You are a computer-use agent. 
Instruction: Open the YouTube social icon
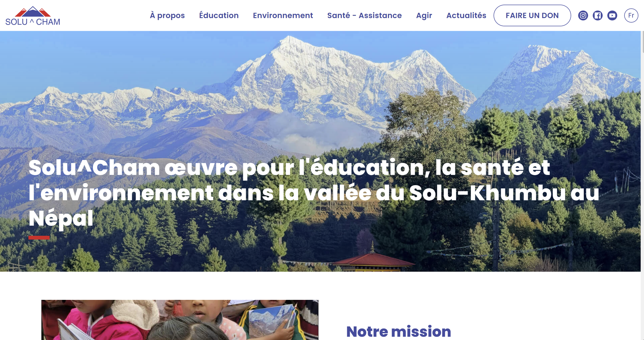(x=612, y=15)
